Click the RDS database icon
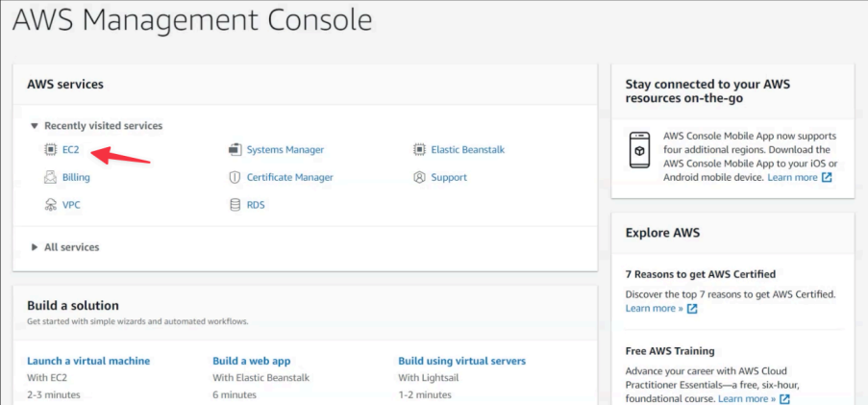868x405 pixels. click(236, 205)
